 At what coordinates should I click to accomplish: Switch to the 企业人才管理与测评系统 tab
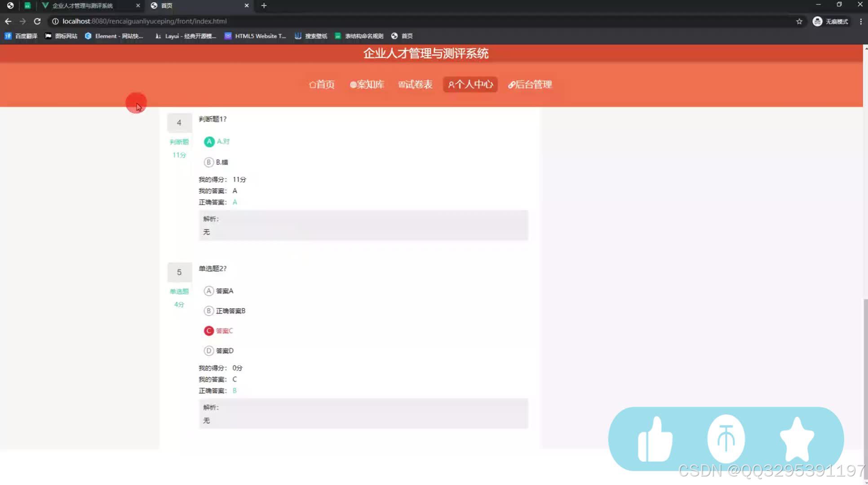[x=83, y=5]
